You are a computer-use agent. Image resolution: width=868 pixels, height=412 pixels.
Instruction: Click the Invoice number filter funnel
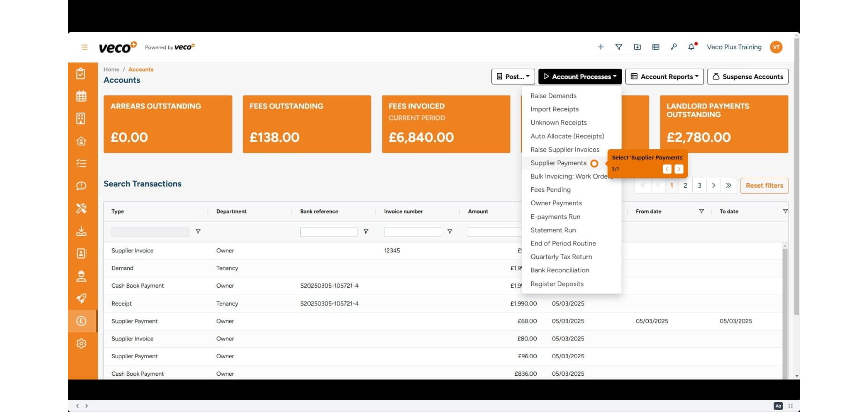pyautogui.click(x=450, y=232)
